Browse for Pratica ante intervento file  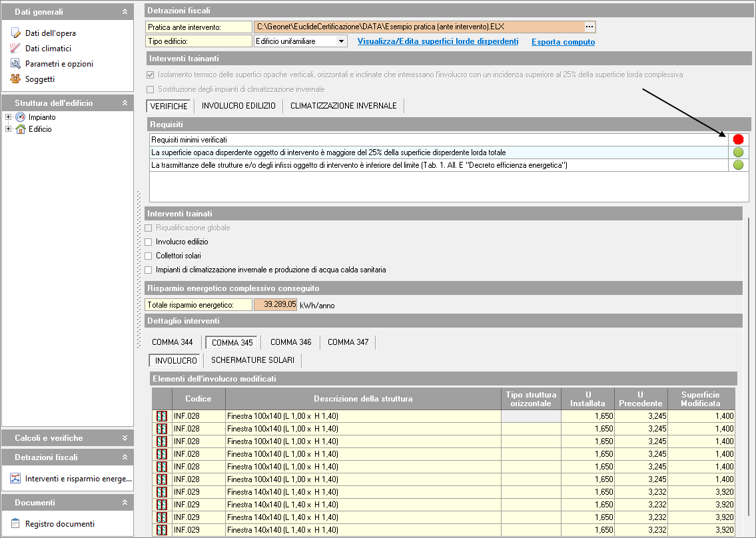[589, 27]
